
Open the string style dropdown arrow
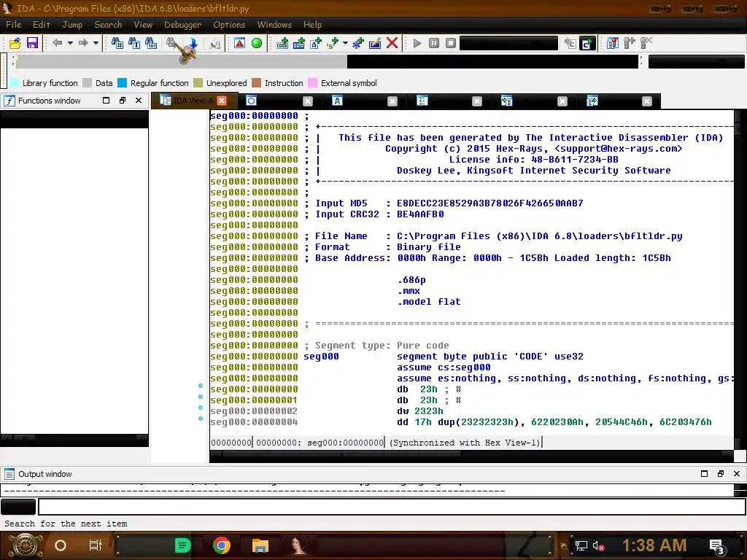pos(345,43)
